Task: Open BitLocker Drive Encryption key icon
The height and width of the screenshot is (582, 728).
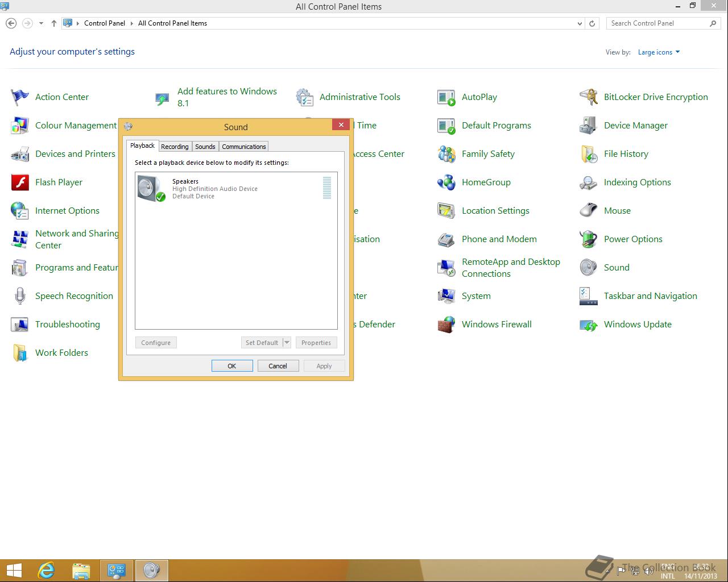Action: [589, 97]
